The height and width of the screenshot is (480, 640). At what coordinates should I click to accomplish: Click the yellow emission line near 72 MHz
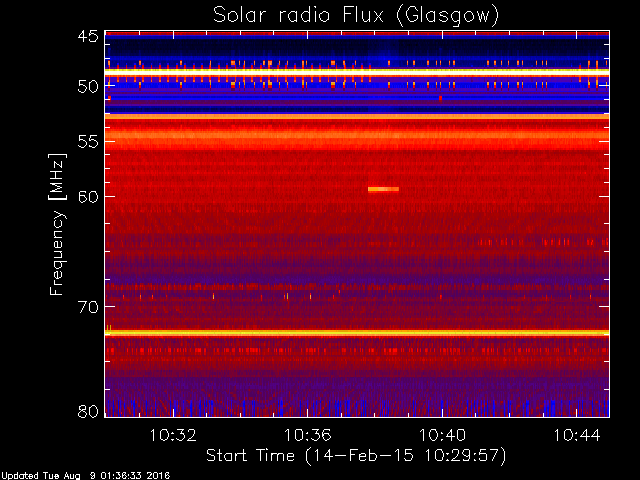pyautogui.click(x=357, y=333)
